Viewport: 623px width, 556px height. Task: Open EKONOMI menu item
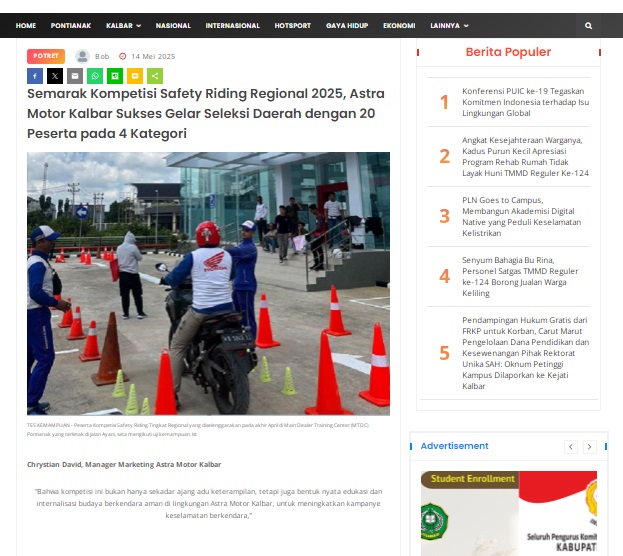pyautogui.click(x=399, y=25)
